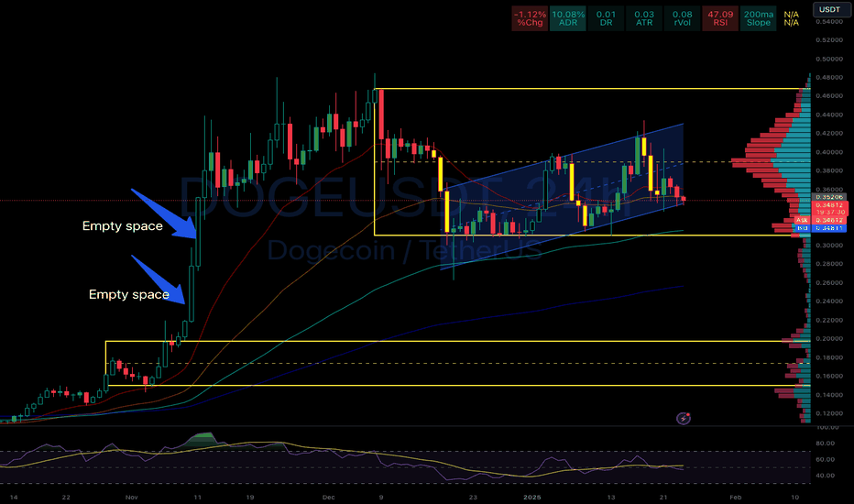Screen dimensions: 854x504
Task: Select the 0.08 rVol indicator cell
Action: [x=682, y=18]
